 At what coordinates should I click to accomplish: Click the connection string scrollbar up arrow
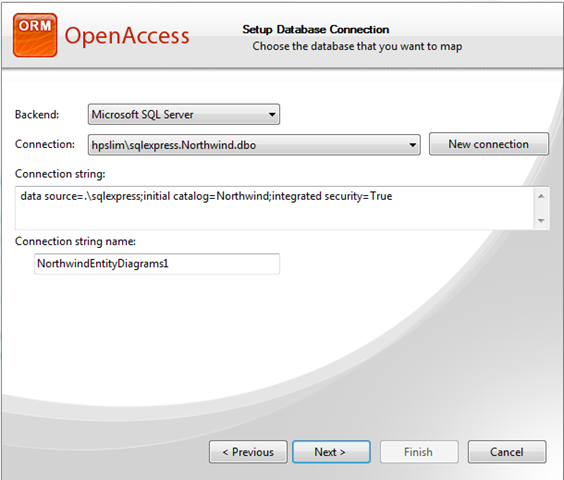541,196
